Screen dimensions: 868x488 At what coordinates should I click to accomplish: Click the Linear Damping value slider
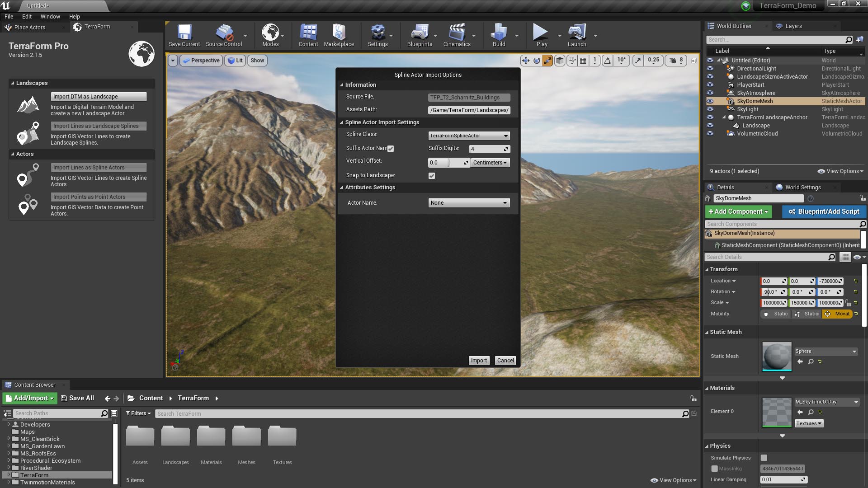(783, 479)
